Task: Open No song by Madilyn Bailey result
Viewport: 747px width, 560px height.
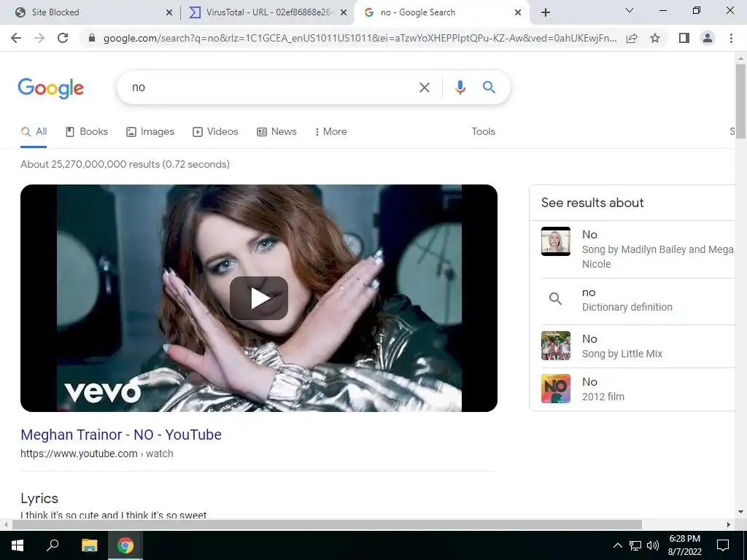Action: (x=638, y=249)
